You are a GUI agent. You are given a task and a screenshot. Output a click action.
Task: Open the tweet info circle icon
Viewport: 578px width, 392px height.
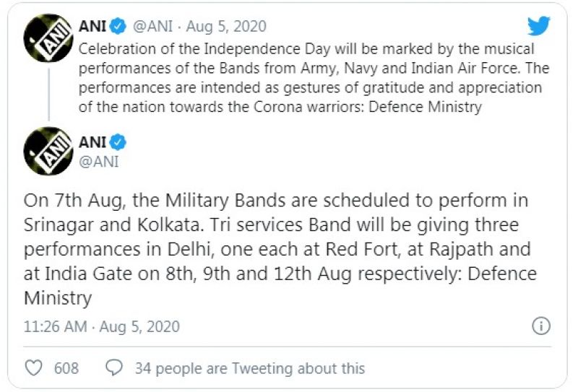tap(540, 326)
